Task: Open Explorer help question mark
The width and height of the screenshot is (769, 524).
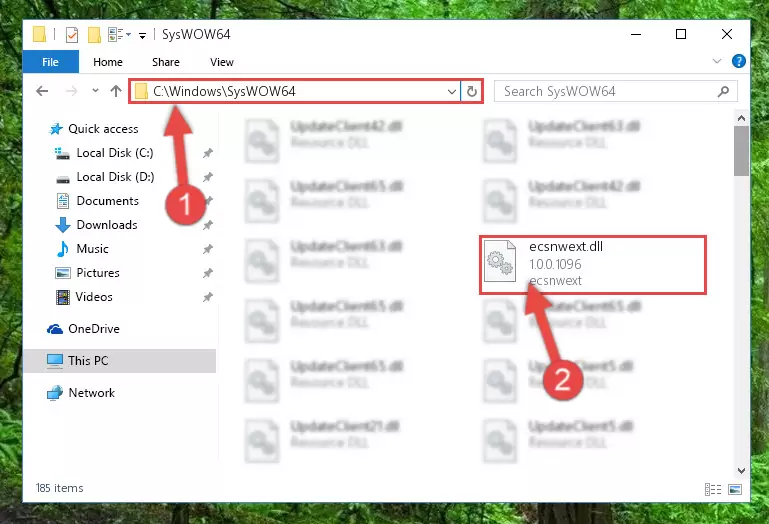Action: coord(739,61)
